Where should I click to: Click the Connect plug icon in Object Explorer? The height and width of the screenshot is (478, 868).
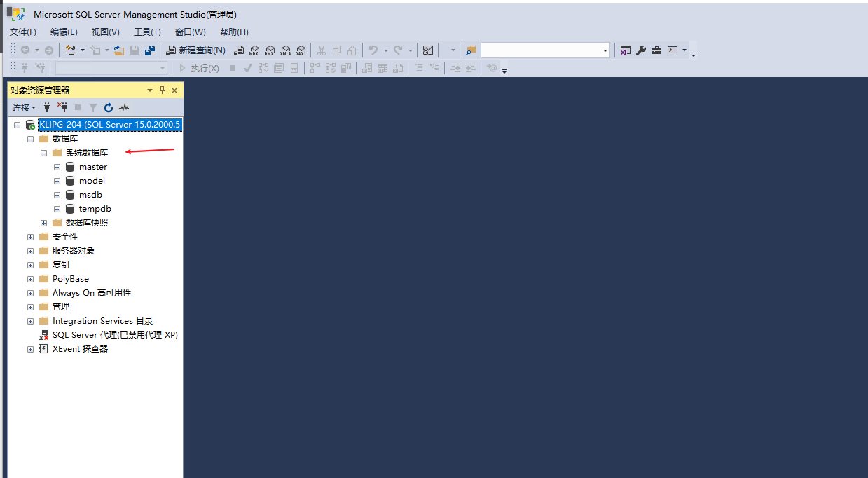[x=48, y=107]
